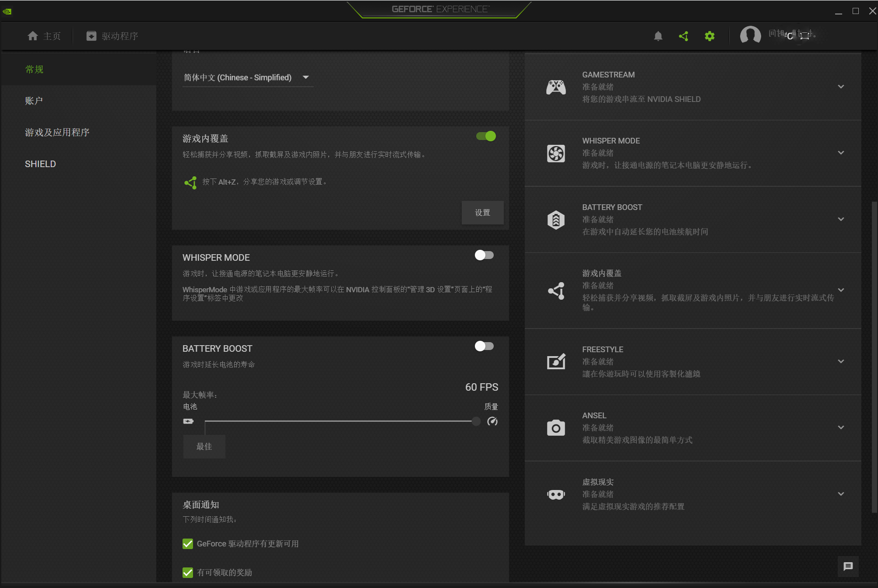Expand the 虚拟现实 feature row

pos(841,494)
